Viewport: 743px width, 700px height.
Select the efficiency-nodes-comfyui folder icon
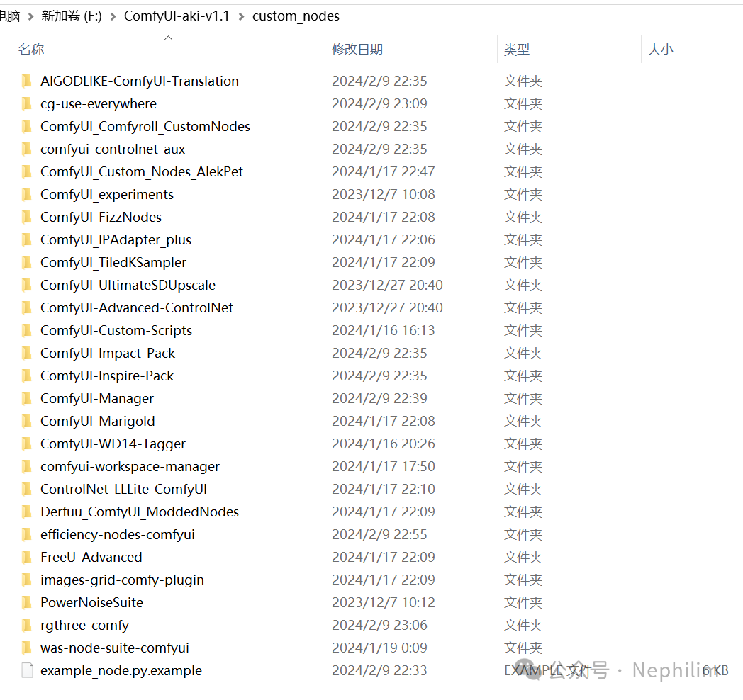[27, 535]
